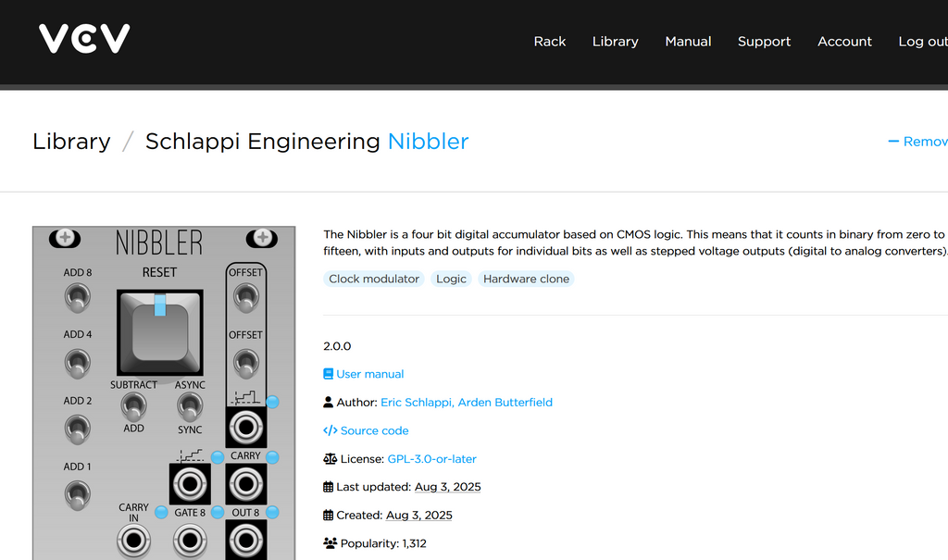This screenshot has width=948, height=560.
Task: Click the stepped-wave output jack below OFFSET switches
Action: click(x=246, y=428)
